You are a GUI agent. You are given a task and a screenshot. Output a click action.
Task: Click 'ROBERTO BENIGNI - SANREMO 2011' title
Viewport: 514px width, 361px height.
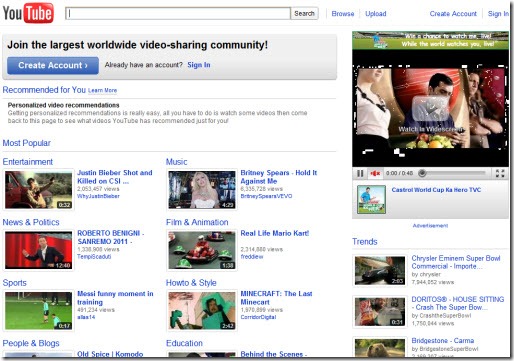point(111,237)
